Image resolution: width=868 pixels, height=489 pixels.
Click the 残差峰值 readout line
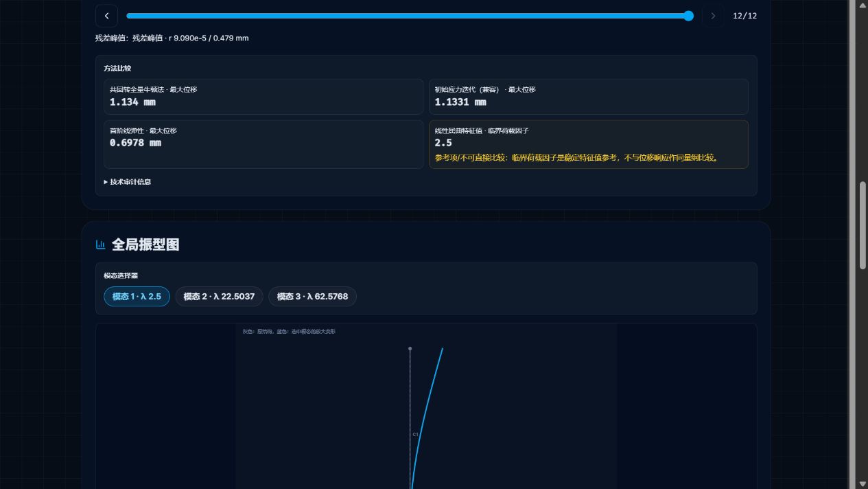point(172,38)
